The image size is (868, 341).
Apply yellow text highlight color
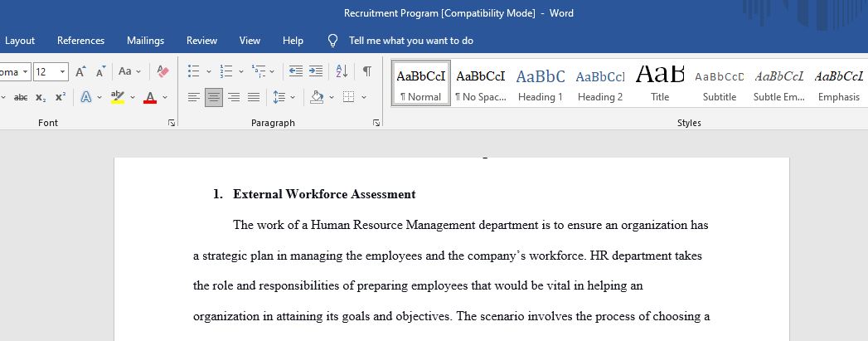pyautogui.click(x=118, y=97)
